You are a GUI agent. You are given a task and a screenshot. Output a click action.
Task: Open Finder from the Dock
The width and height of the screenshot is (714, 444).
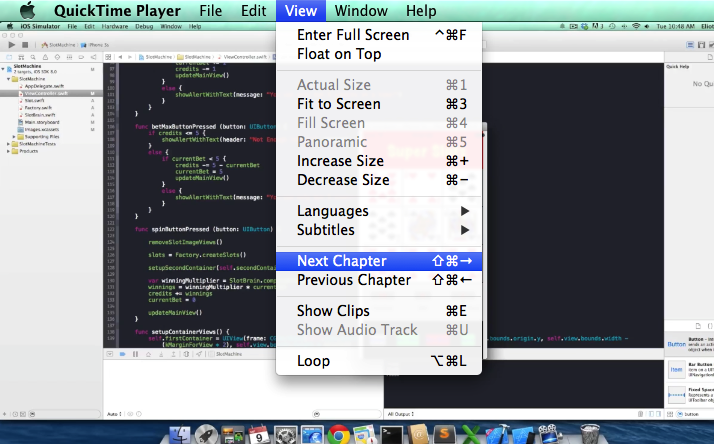pyautogui.click(x=180, y=434)
